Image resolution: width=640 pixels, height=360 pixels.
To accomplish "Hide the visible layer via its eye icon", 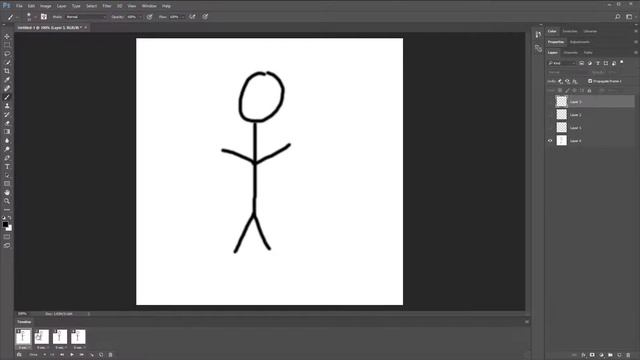I will pos(550,141).
